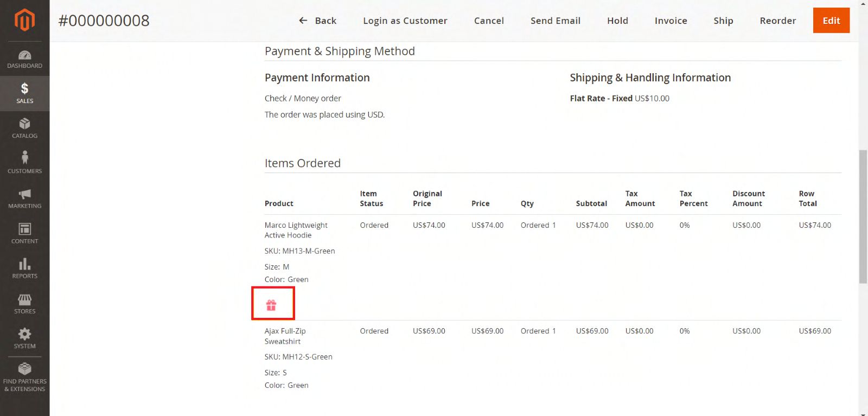The height and width of the screenshot is (416, 868).
Task: Cancel the order
Action: [488, 21]
